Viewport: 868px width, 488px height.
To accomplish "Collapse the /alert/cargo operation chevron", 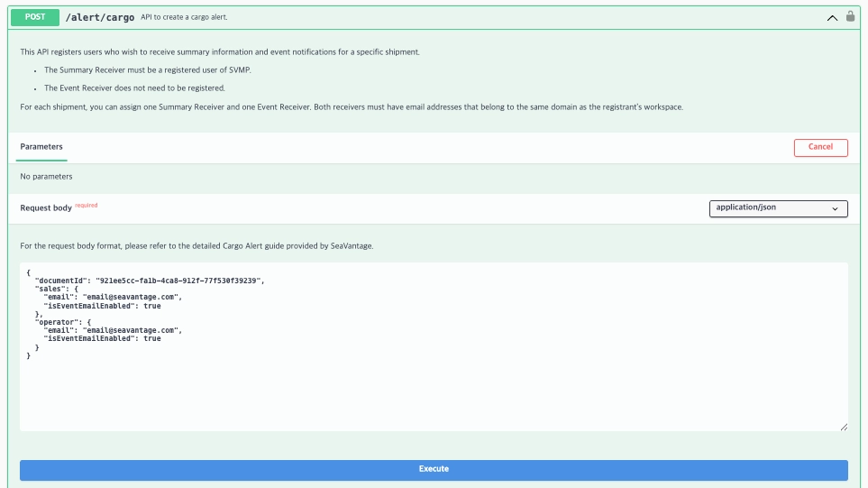I will [x=832, y=17].
